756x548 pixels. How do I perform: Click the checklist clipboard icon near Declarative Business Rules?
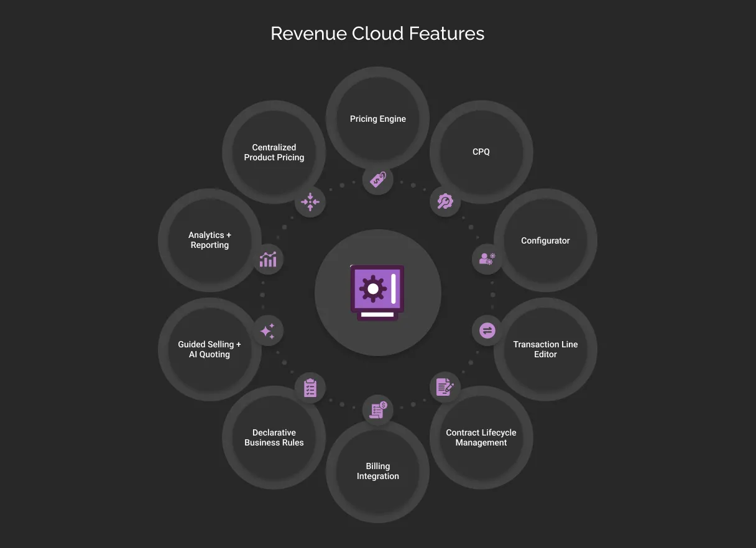310,386
